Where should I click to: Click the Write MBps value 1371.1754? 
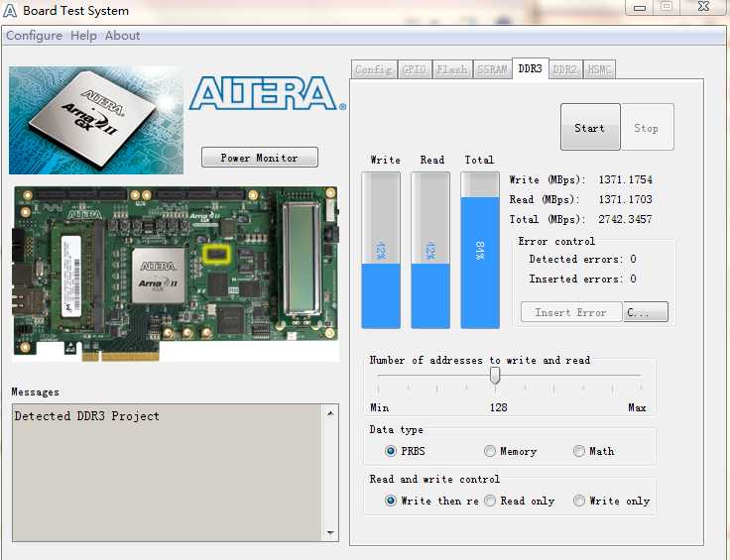[625, 179]
